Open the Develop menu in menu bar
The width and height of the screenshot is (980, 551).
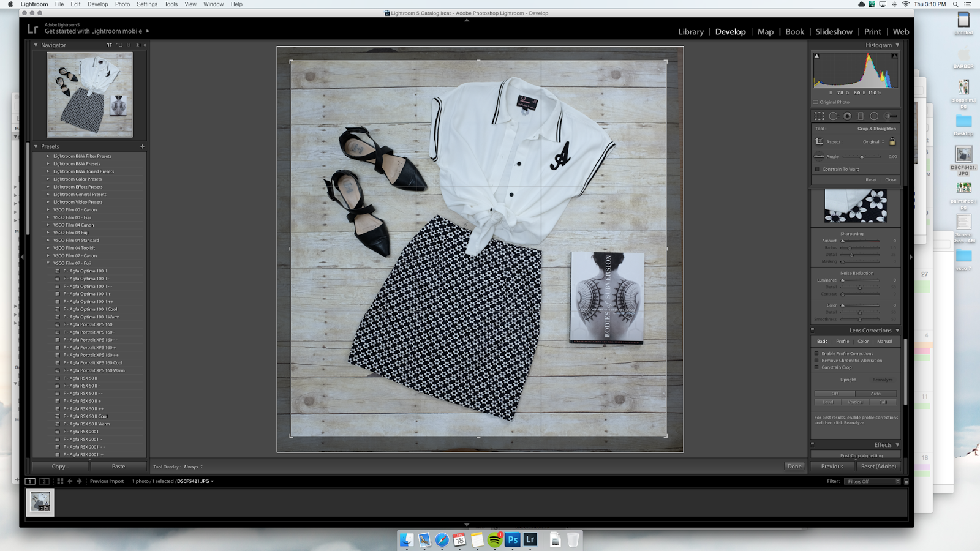coord(97,4)
